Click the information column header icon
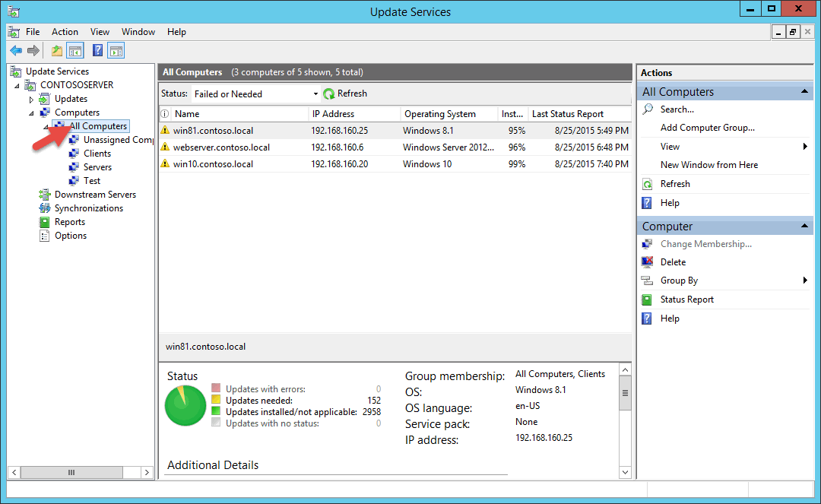Screen dimensions: 821x504 point(164,113)
